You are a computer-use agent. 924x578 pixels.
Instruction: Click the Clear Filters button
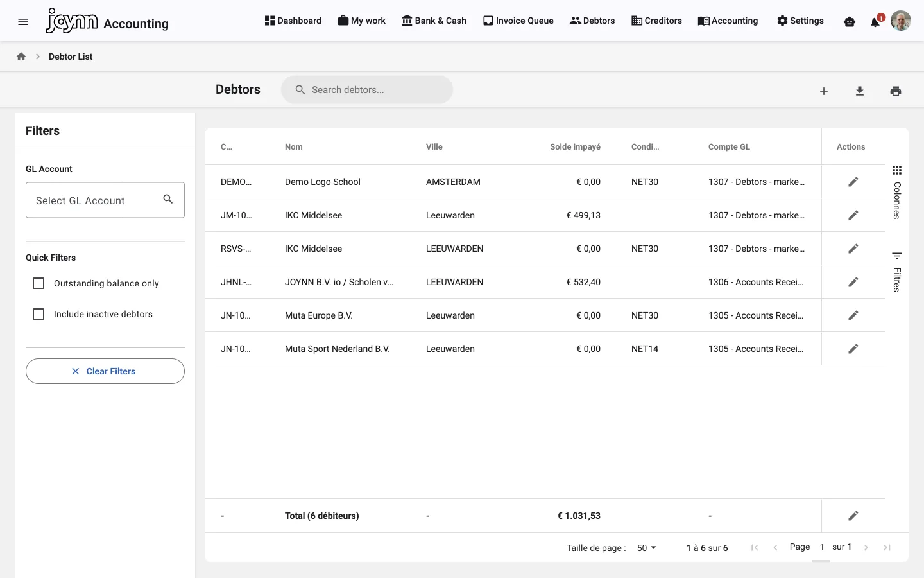click(105, 371)
